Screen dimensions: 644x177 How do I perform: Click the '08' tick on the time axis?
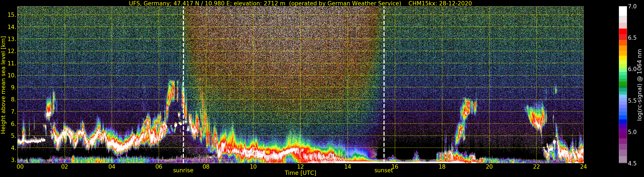pos(206,166)
